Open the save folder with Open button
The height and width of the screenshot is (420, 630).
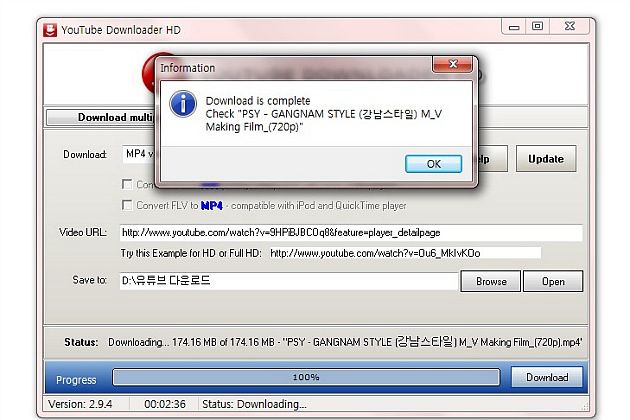(553, 281)
